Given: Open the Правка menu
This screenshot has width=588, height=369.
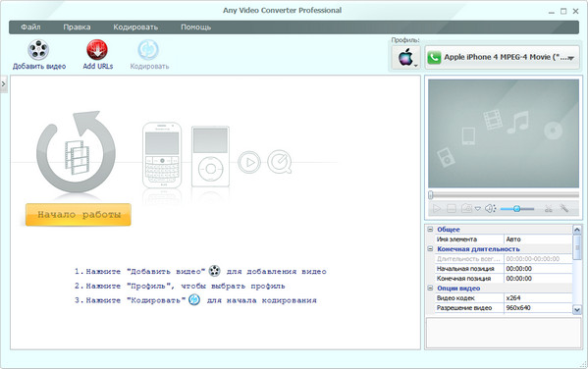Looking at the screenshot, I should point(77,27).
